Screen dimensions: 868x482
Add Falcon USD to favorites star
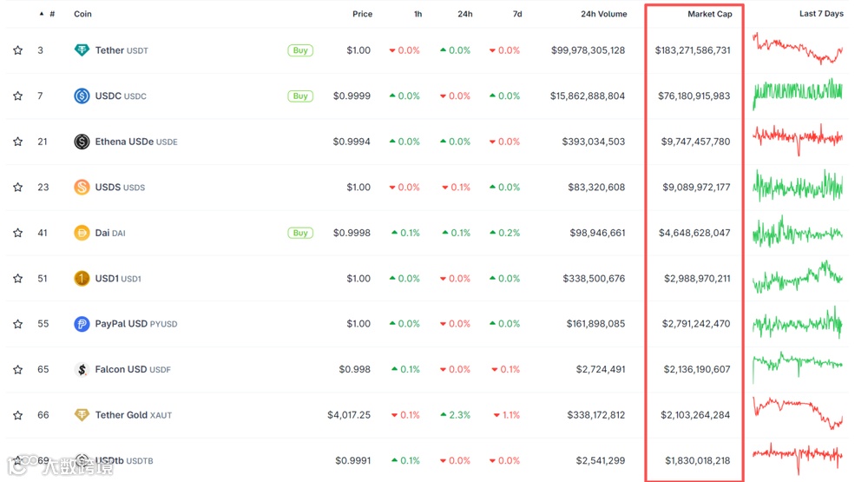coord(17,370)
